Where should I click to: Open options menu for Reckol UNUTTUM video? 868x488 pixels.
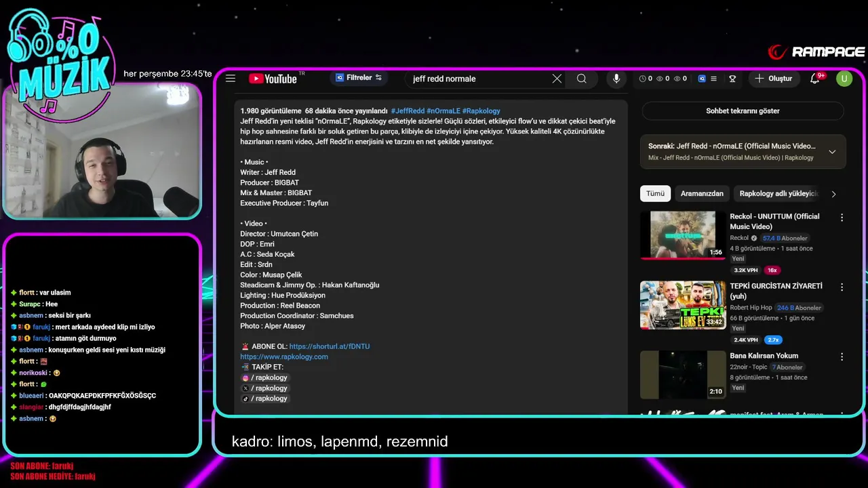tap(842, 218)
